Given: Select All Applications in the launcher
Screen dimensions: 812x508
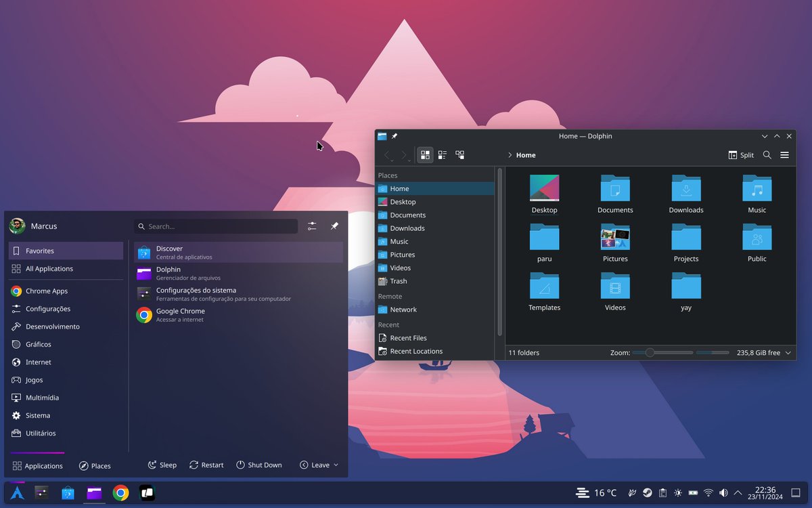Looking at the screenshot, I should (66, 269).
